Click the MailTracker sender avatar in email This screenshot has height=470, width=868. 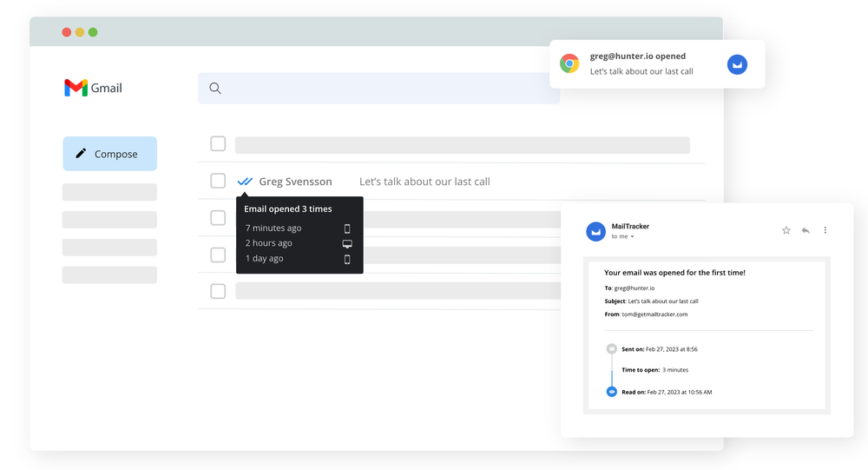[x=595, y=231]
